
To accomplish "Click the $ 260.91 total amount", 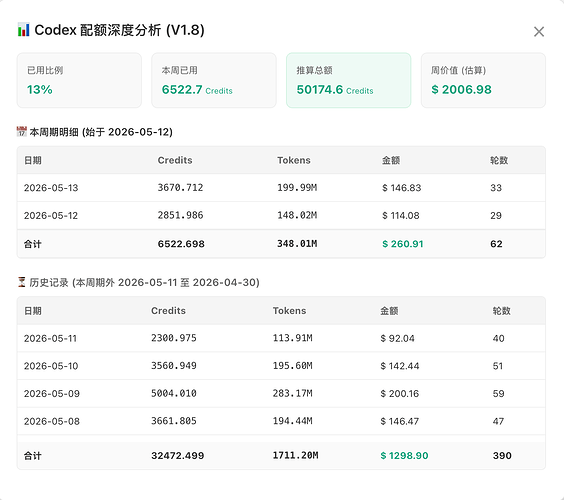I will 402,244.
